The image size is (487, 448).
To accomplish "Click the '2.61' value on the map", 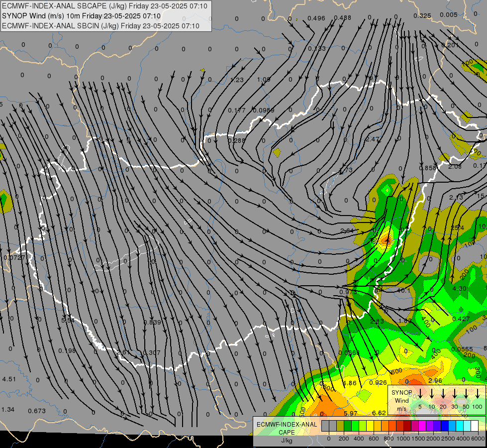I will [x=123, y=352].
